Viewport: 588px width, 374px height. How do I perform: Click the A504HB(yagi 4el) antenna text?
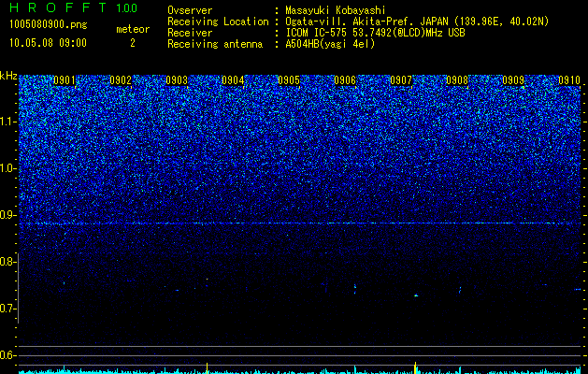(330, 44)
